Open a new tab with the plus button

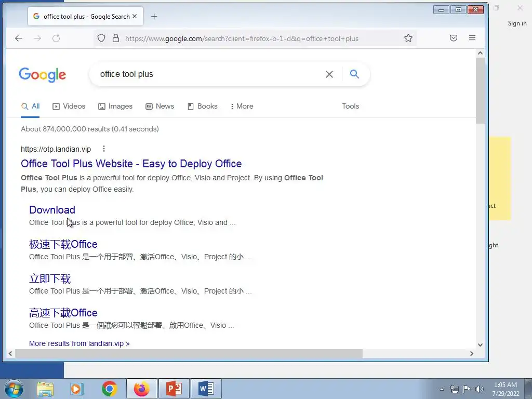click(154, 16)
